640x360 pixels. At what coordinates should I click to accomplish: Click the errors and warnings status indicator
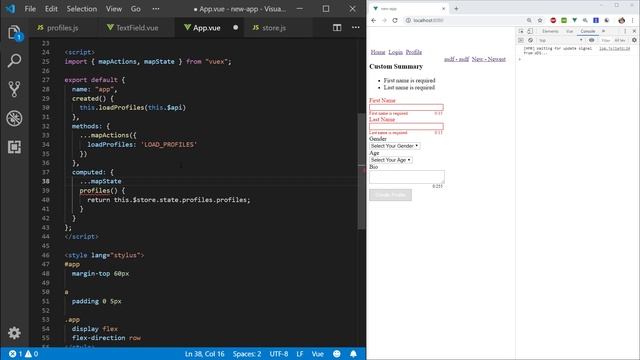coord(24,354)
